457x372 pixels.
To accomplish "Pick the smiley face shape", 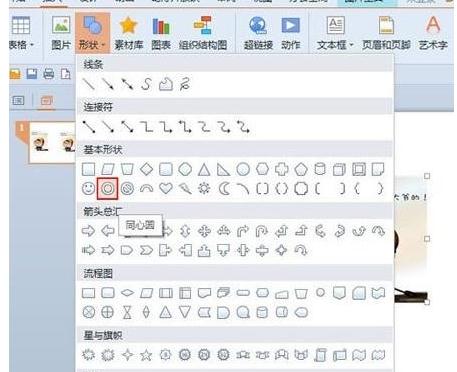I will 88,189.
